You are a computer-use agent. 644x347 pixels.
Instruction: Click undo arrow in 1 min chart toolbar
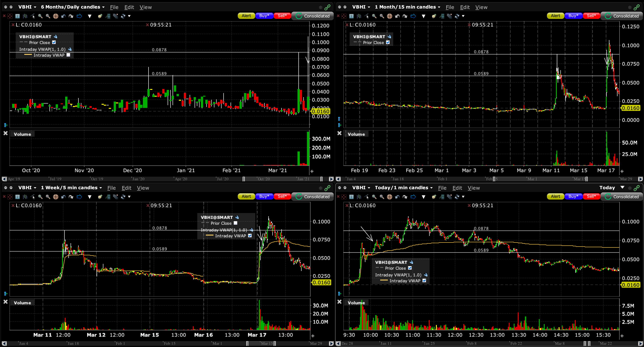(x=397, y=197)
